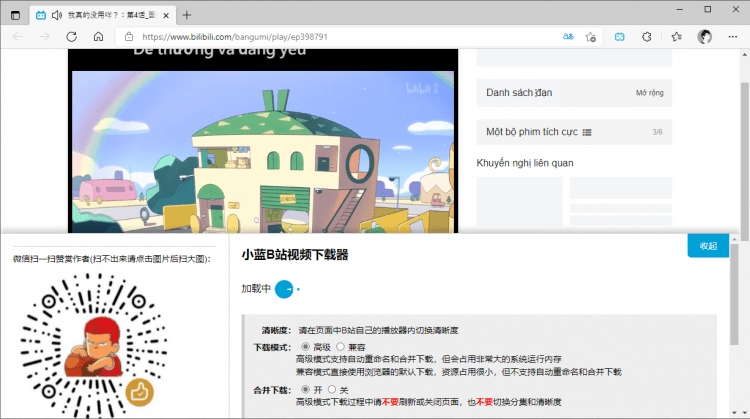The height and width of the screenshot is (419, 750).
Task: Open episode list icon next to series title
Action: click(x=587, y=132)
